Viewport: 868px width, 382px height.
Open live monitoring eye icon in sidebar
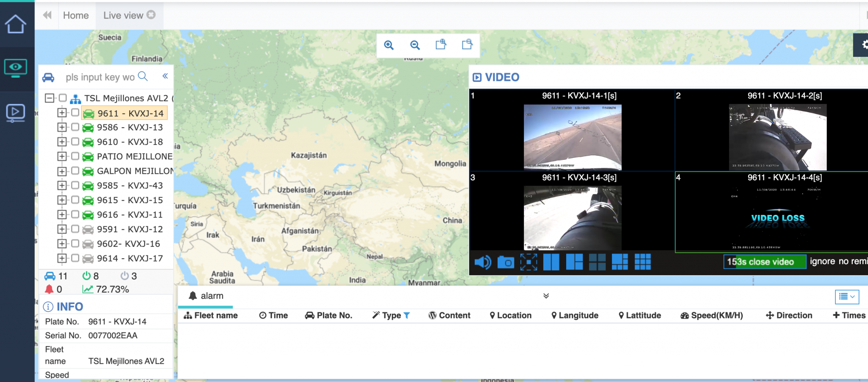pyautogui.click(x=15, y=68)
